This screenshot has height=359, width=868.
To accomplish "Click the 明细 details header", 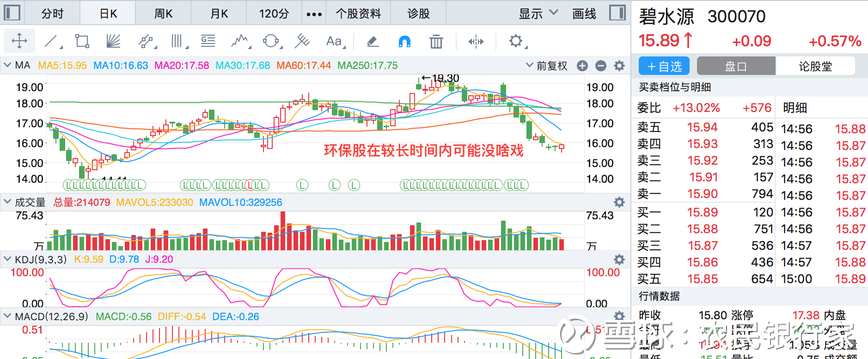I will coord(795,108).
